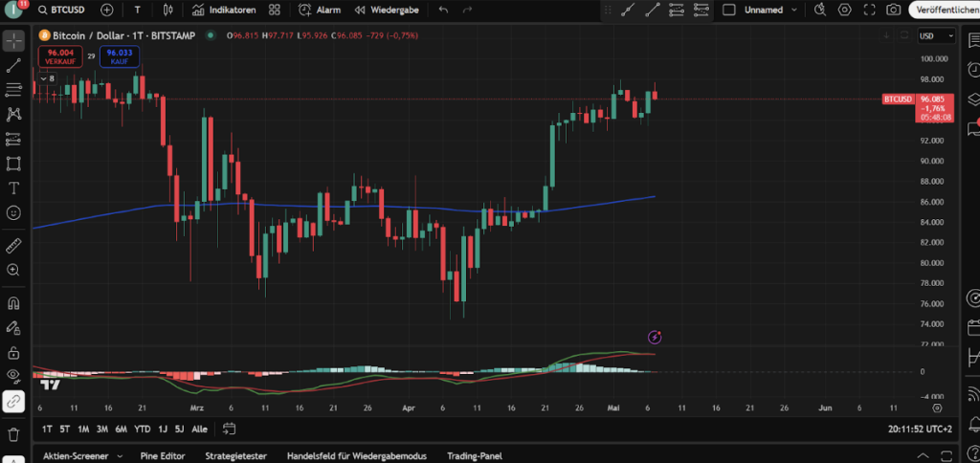Image resolution: width=980 pixels, height=463 pixels.
Task: Open the Pine Editor tab
Action: tap(163, 456)
